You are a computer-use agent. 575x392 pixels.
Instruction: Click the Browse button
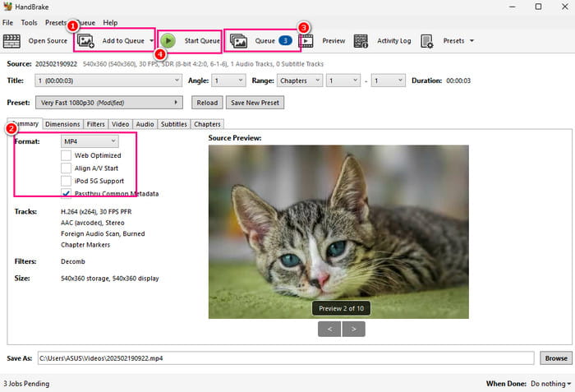pos(556,358)
